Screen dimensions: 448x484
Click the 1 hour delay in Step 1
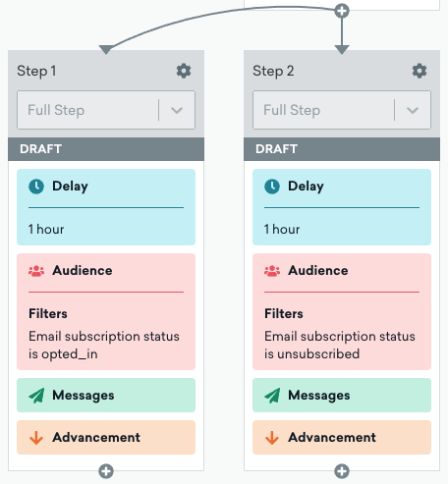click(46, 229)
